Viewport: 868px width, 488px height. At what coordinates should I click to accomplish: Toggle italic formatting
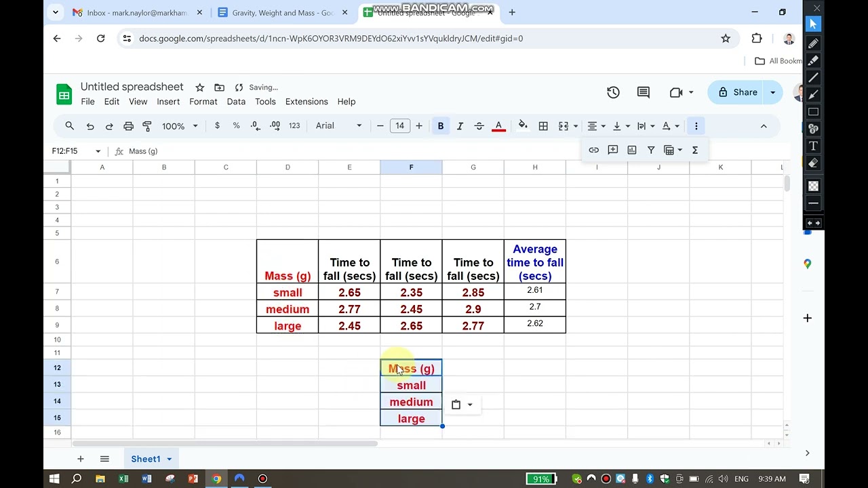coord(460,126)
